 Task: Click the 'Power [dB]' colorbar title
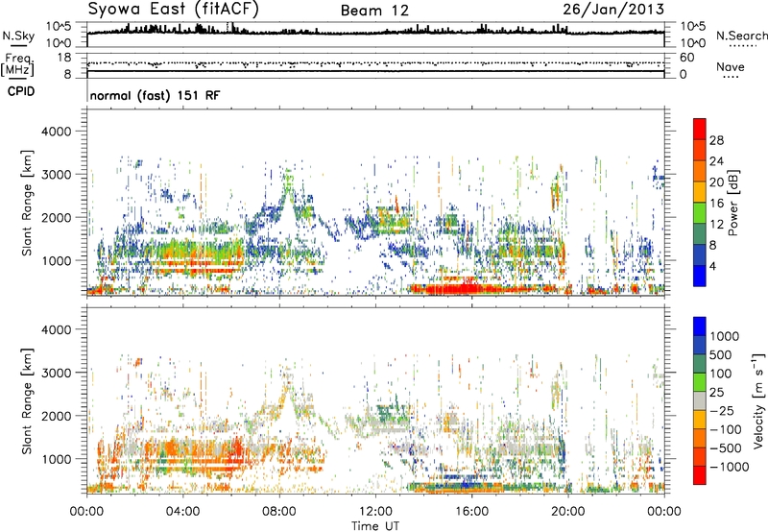[x=733, y=203]
